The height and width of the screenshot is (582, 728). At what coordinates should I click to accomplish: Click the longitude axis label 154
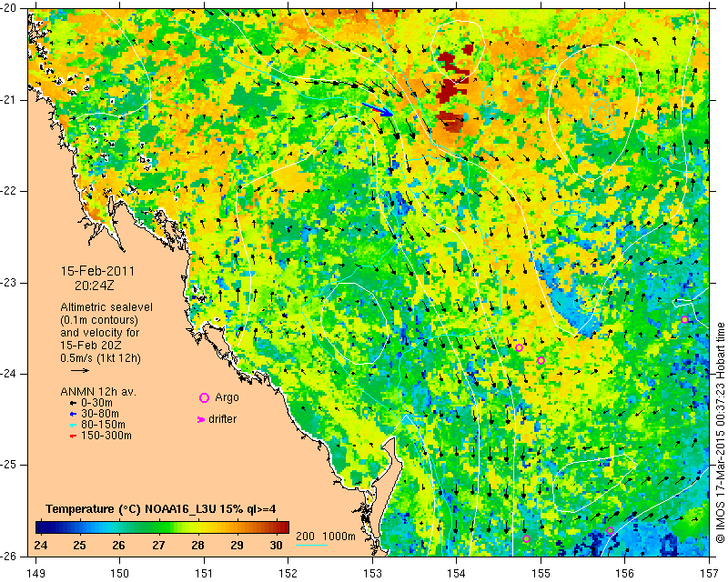point(457,574)
